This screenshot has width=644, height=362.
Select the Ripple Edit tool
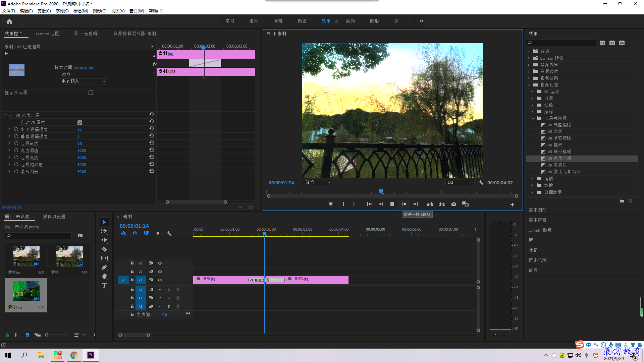(104, 240)
